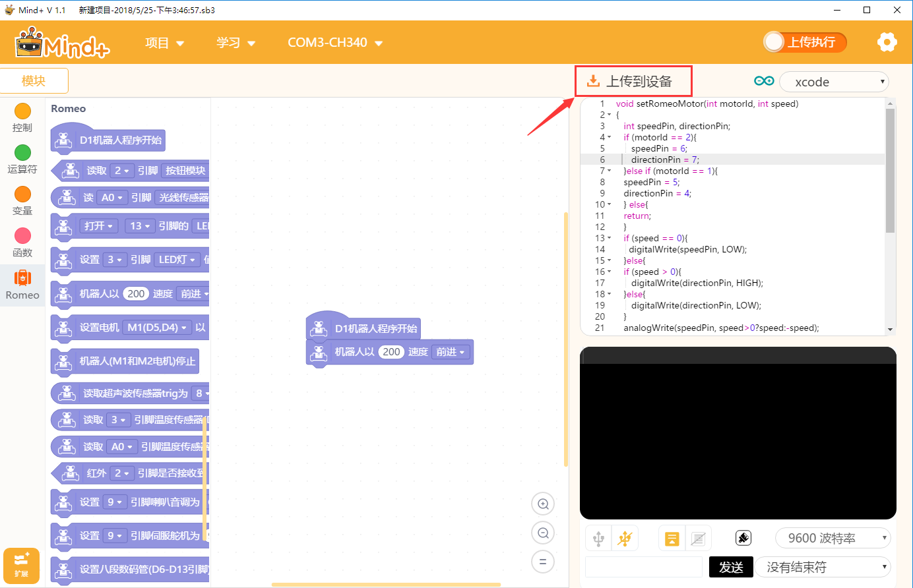
Task: Select 机器人(M1和M2电机)停止 block in palette
Action: coord(125,361)
